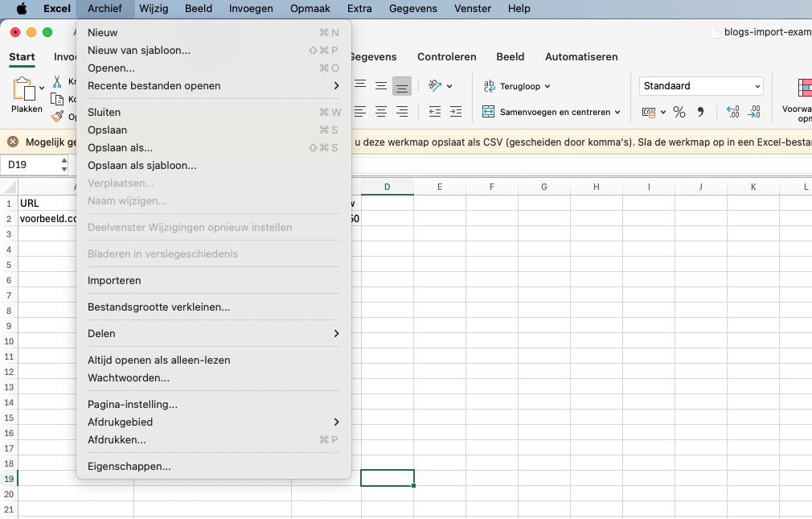812x519 pixels.
Task: Choose Bestandsgrootte verkleinen... menu item
Action: click(213, 307)
